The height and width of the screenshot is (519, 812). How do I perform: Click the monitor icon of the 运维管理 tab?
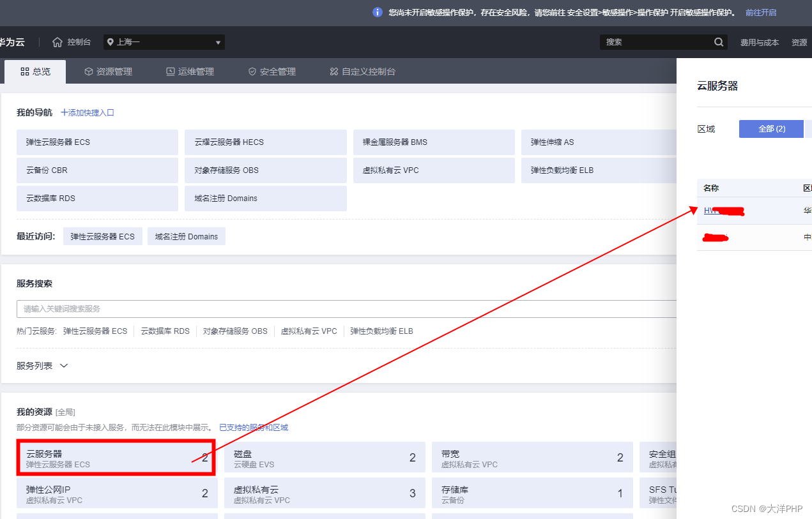(171, 71)
